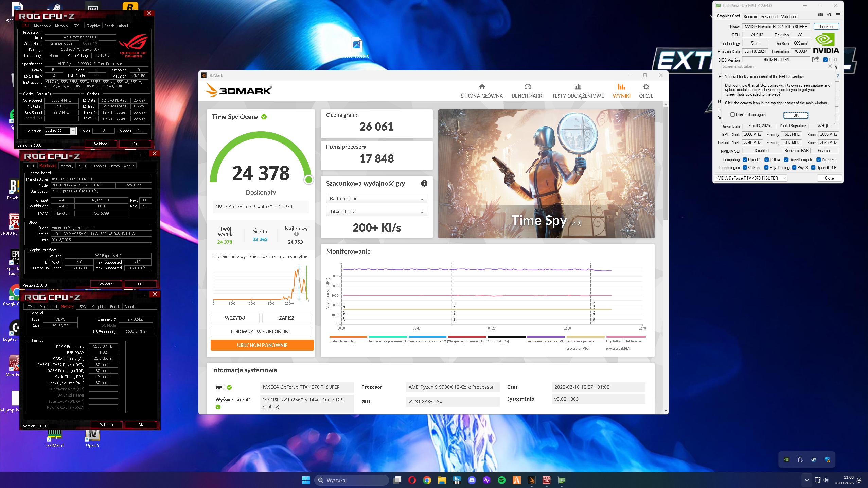Click green validation check beside Time Spy Ocena
The width and height of the screenshot is (868, 488).
264,117
